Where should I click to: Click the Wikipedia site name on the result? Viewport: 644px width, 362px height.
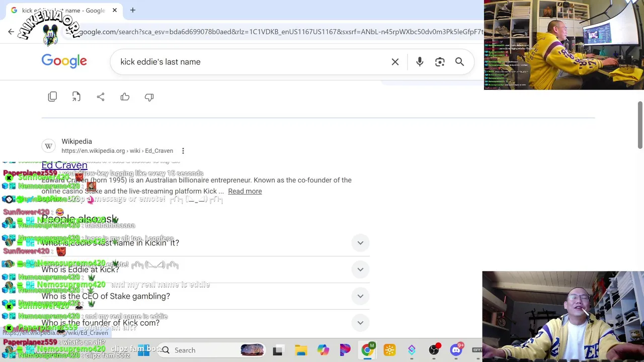coord(76,141)
